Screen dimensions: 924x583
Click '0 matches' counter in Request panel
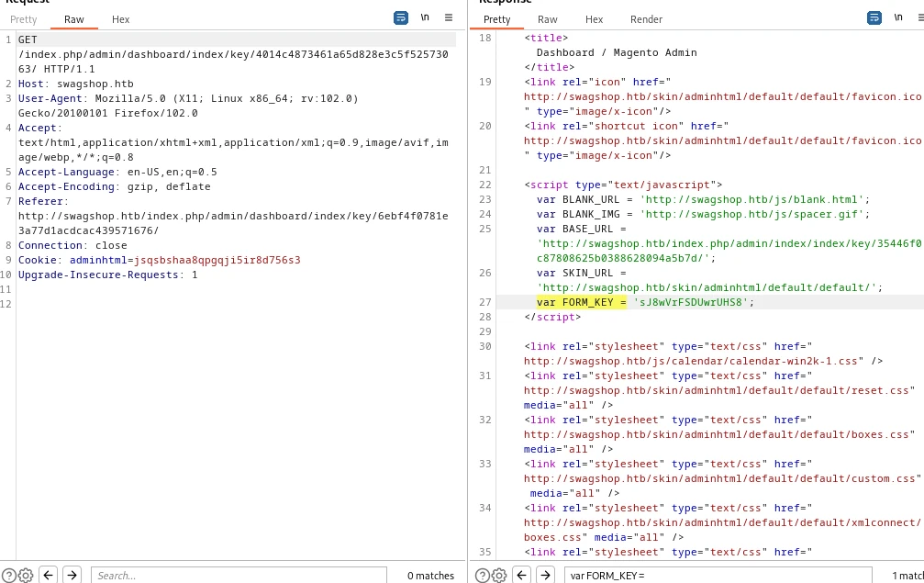[x=430, y=576]
